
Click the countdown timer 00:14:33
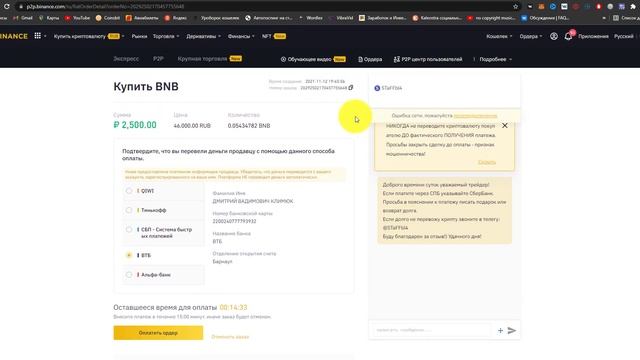click(x=233, y=307)
